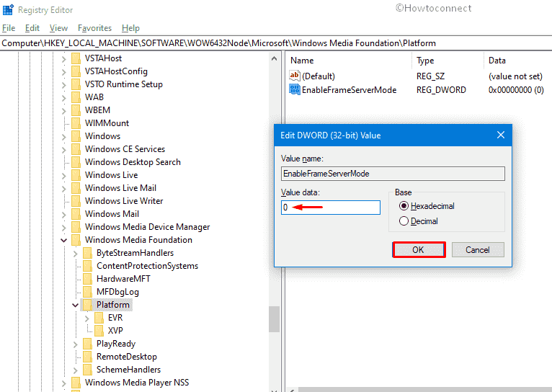The width and height of the screenshot is (552, 392).
Task: Click the XVP folder icon
Action: coord(99,331)
